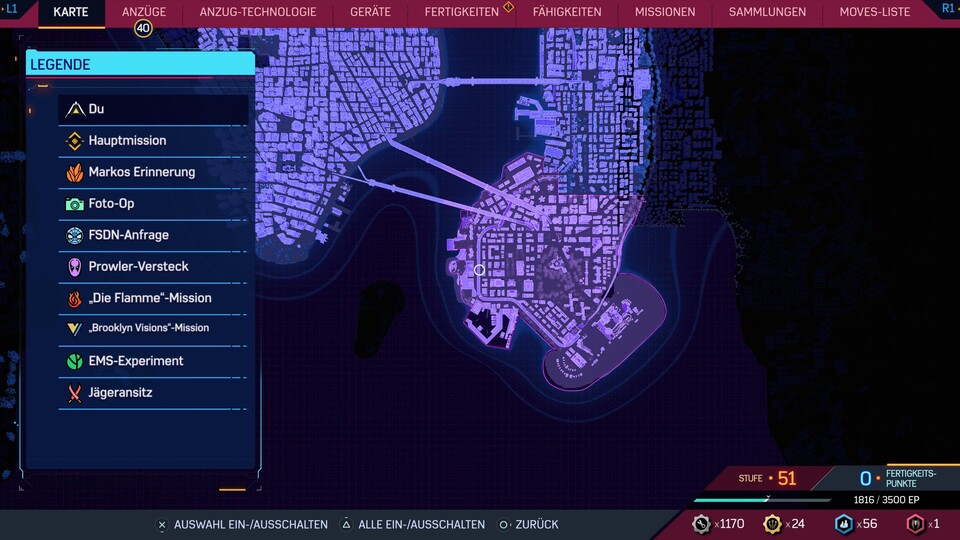960x540 pixels.
Task: Switch to the GERÄTE tab
Action: pos(370,12)
